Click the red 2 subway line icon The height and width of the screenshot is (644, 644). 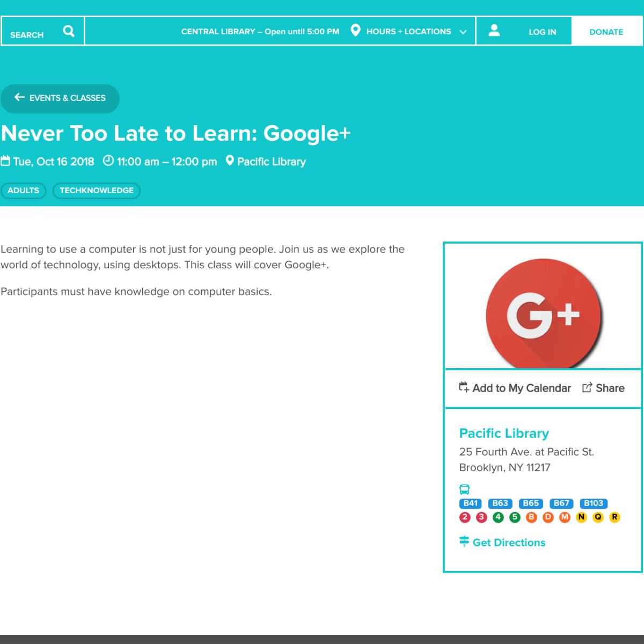pyautogui.click(x=465, y=517)
